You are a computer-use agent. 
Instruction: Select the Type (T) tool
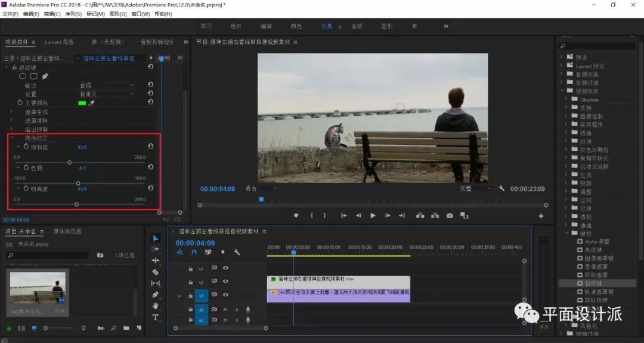point(156,317)
